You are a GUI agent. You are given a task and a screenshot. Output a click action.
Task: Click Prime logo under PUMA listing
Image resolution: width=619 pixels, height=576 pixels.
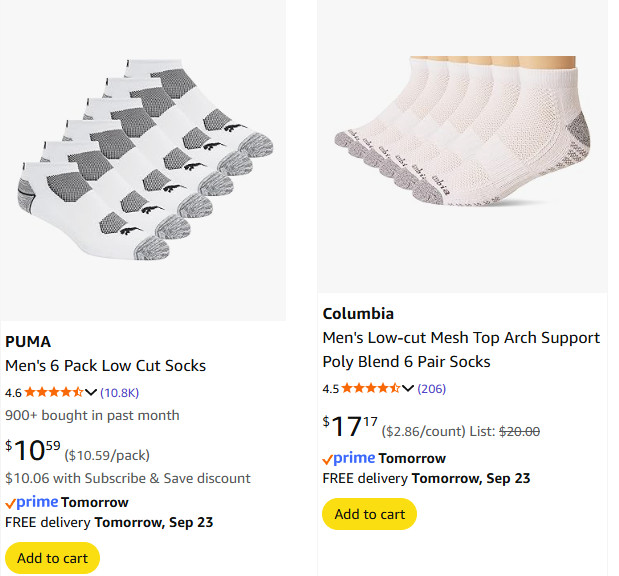[x=31, y=502]
